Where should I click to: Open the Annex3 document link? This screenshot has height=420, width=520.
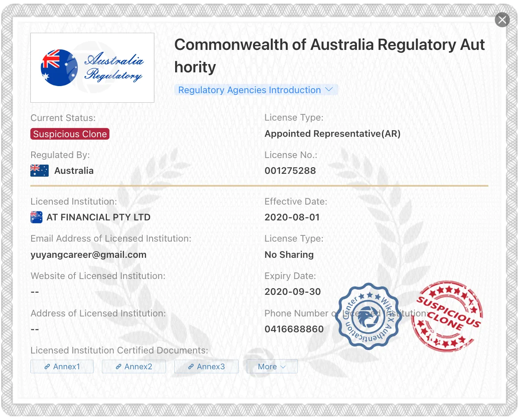point(206,366)
